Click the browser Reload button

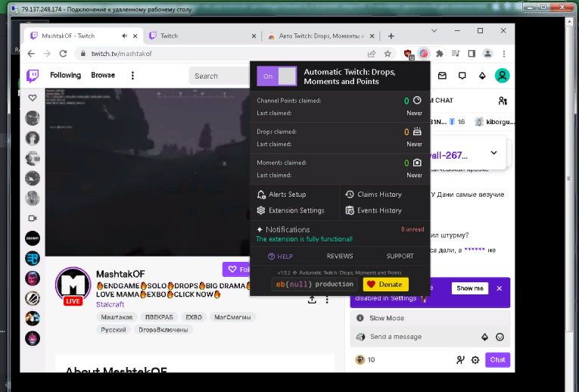point(63,54)
